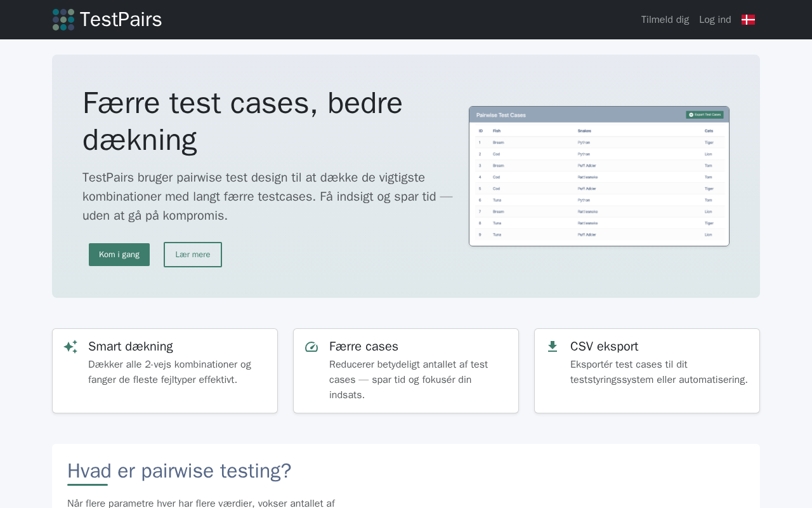The image size is (812, 508).
Task: Open the Danish flag language selector
Action: pyautogui.click(x=748, y=20)
